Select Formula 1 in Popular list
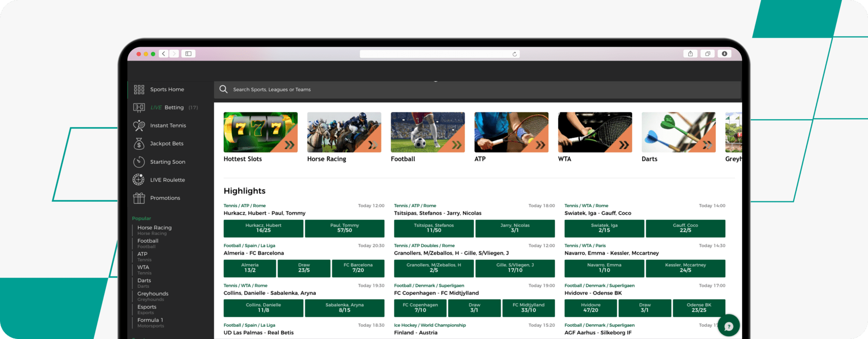 tap(150, 320)
